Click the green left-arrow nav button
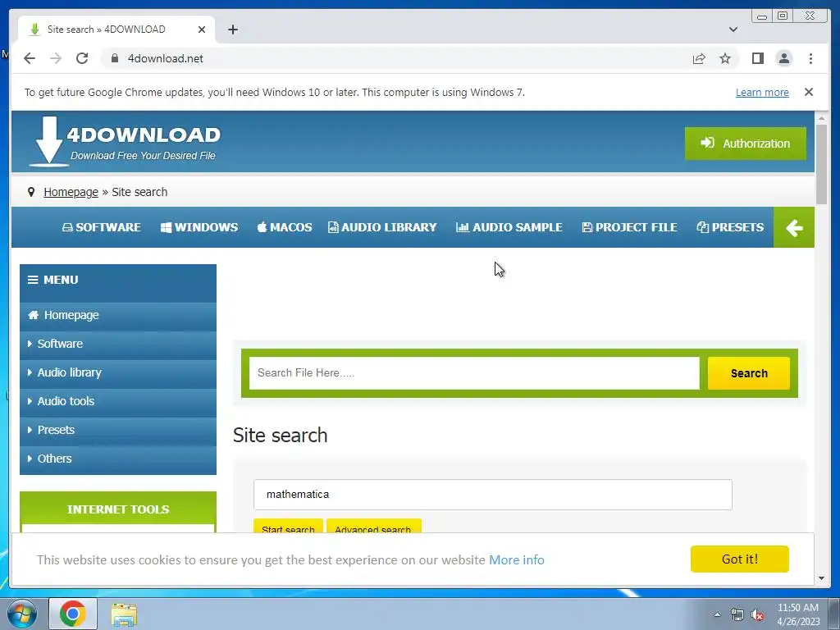 (793, 228)
